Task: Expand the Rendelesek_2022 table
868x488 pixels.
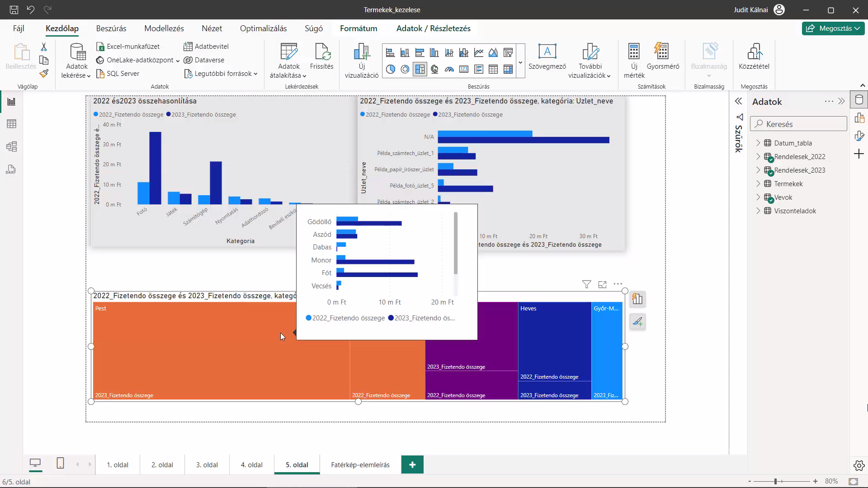Action: click(x=758, y=156)
